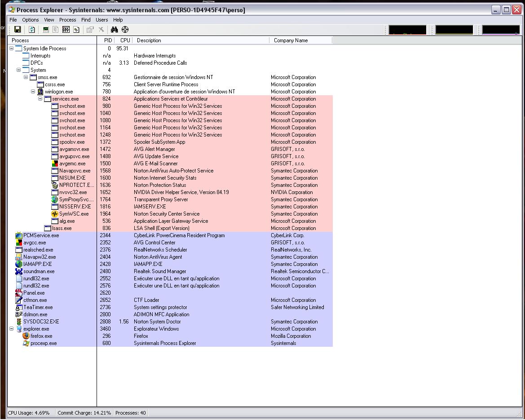Image resolution: width=525 pixels, height=420 pixels.
Task: Click the SymWSC.exe yellow pulse icon
Action: 55,214
